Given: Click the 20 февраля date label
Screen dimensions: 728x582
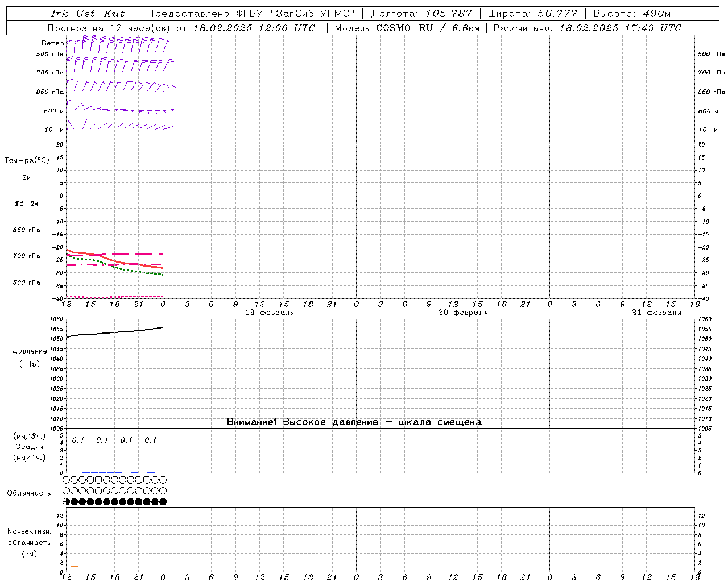Looking at the screenshot, I should click(463, 313).
